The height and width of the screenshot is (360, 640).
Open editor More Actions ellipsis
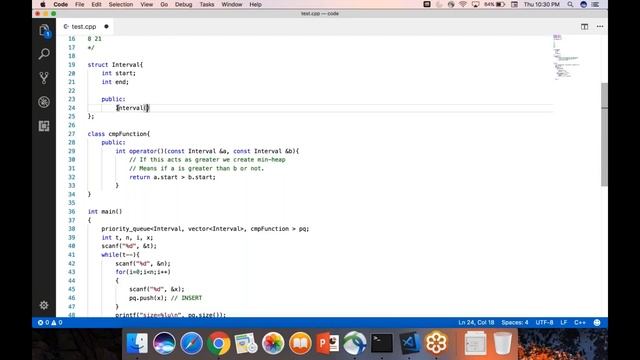click(600, 27)
